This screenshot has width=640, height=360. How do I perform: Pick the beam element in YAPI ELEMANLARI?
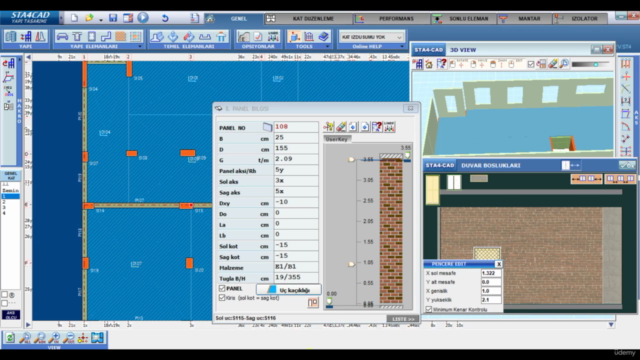(77, 37)
